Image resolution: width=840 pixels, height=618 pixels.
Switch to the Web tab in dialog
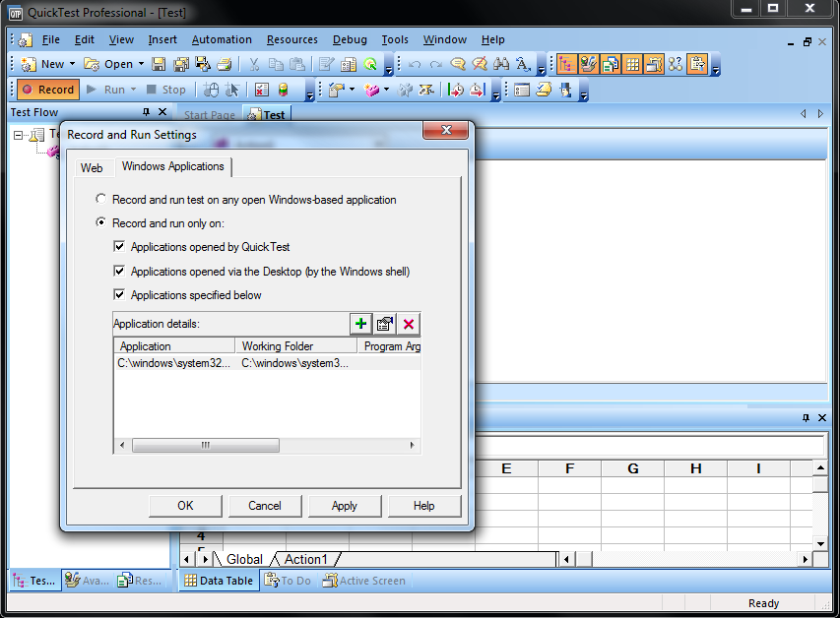[x=92, y=168]
